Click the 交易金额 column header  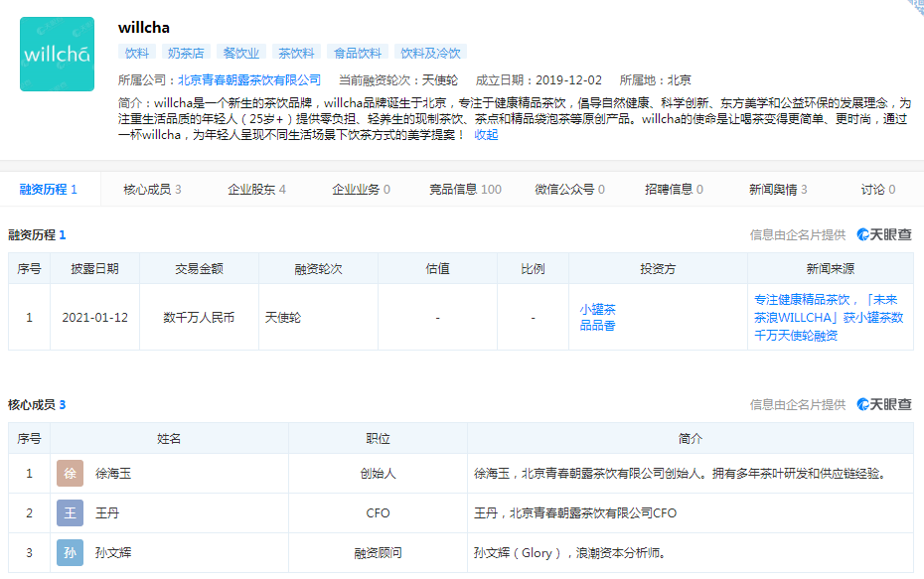point(199,268)
